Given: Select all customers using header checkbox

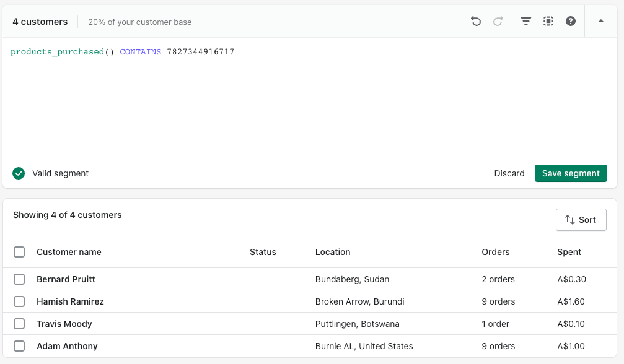Looking at the screenshot, I should 19,252.
